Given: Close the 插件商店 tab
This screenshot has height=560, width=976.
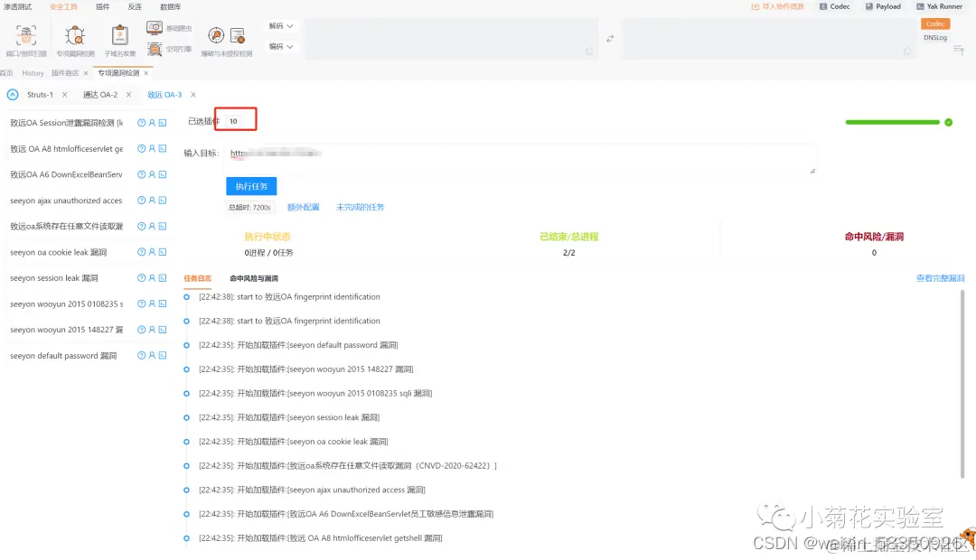Looking at the screenshot, I should tap(86, 73).
